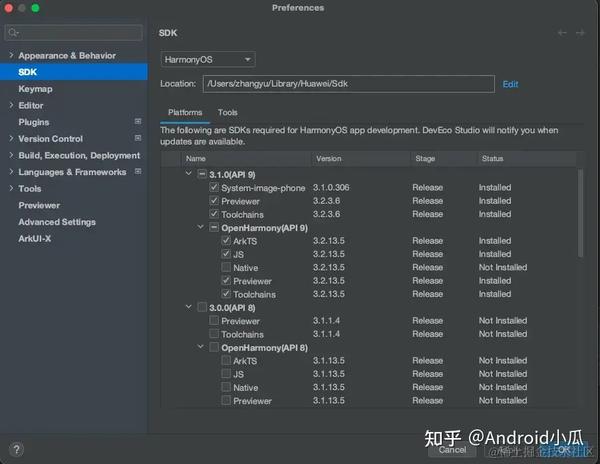Toggle OpenHarmony(API 9) group checkbox
Screen dimensions: 600x464
click(214, 228)
